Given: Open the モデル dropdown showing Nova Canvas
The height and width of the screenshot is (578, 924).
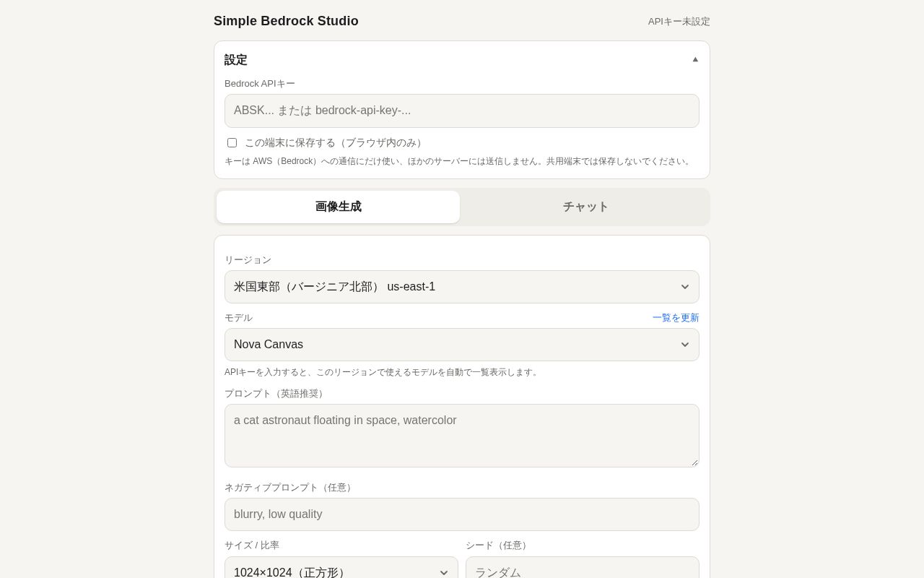Looking at the screenshot, I should [462, 345].
